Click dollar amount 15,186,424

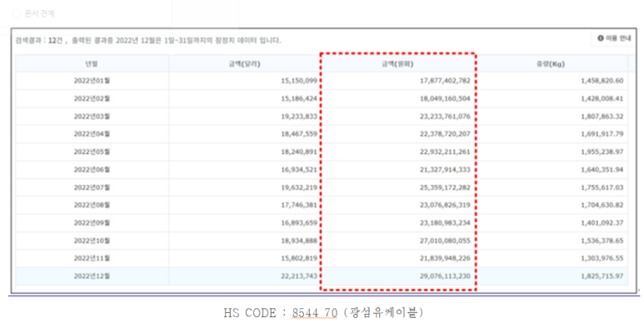tap(299, 98)
